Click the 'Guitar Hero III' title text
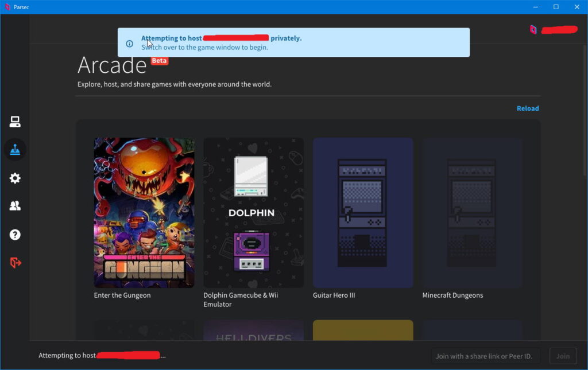The width and height of the screenshot is (588, 370). tap(334, 295)
